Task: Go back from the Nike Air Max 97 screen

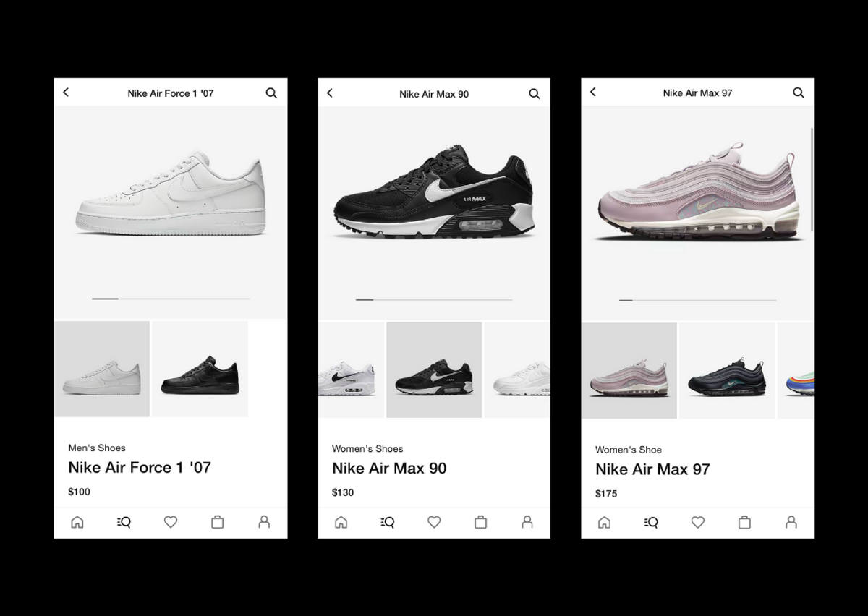Action: tap(593, 92)
